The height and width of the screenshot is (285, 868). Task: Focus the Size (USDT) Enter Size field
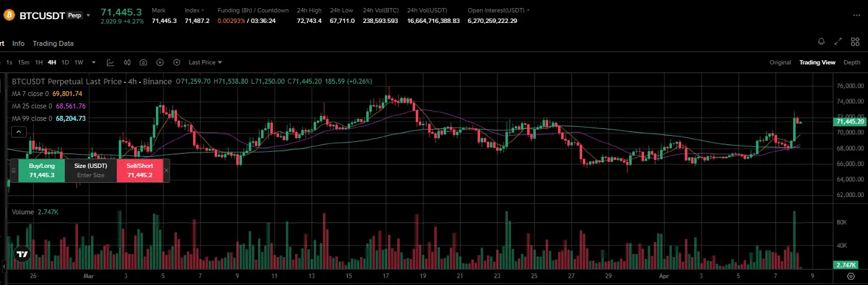(x=91, y=170)
